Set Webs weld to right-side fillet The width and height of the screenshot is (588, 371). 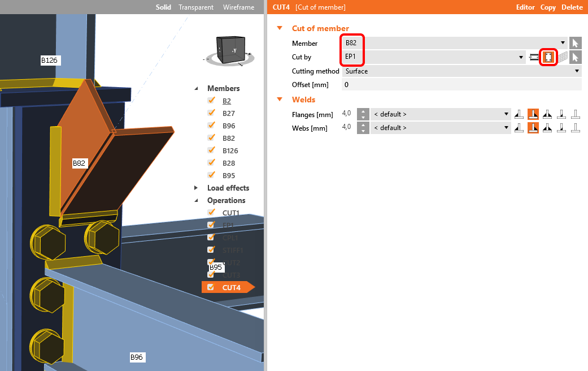click(x=533, y=128)
